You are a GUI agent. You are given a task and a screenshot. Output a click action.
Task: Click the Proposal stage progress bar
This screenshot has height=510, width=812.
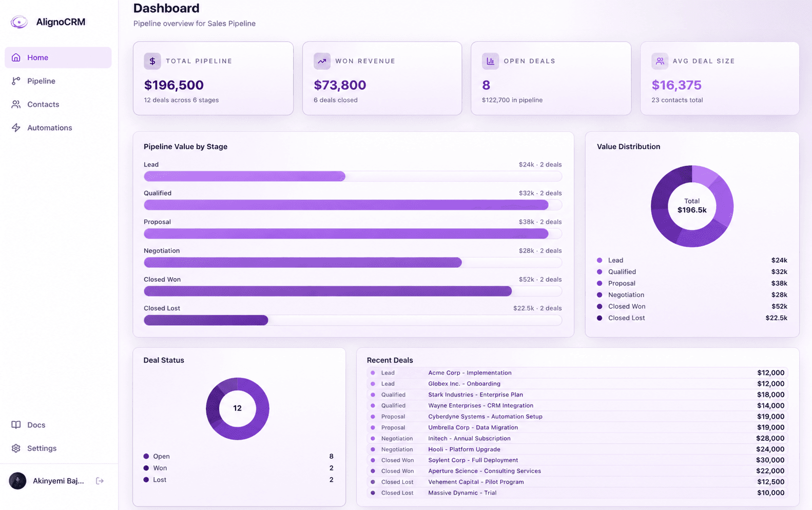coord(353,234)
